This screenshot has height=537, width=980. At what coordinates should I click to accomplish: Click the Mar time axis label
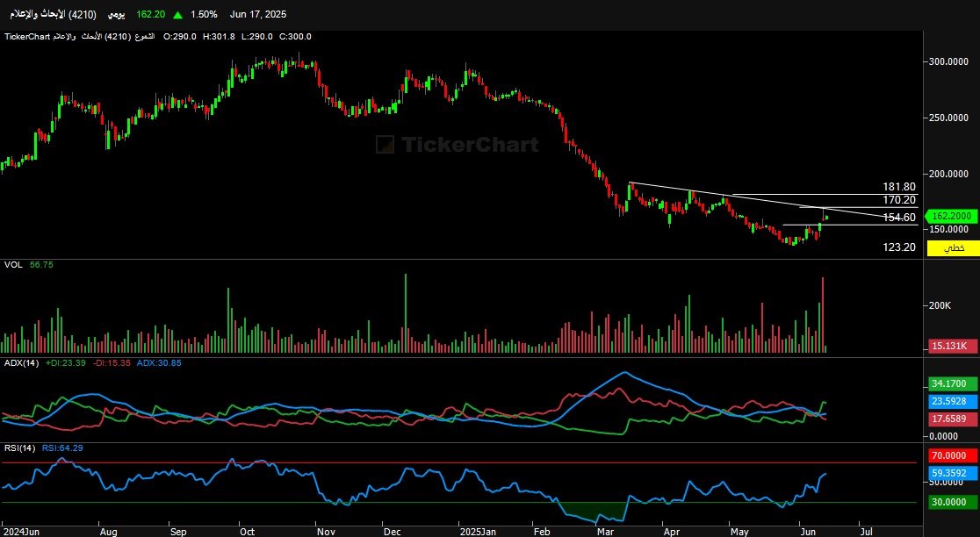605,532
